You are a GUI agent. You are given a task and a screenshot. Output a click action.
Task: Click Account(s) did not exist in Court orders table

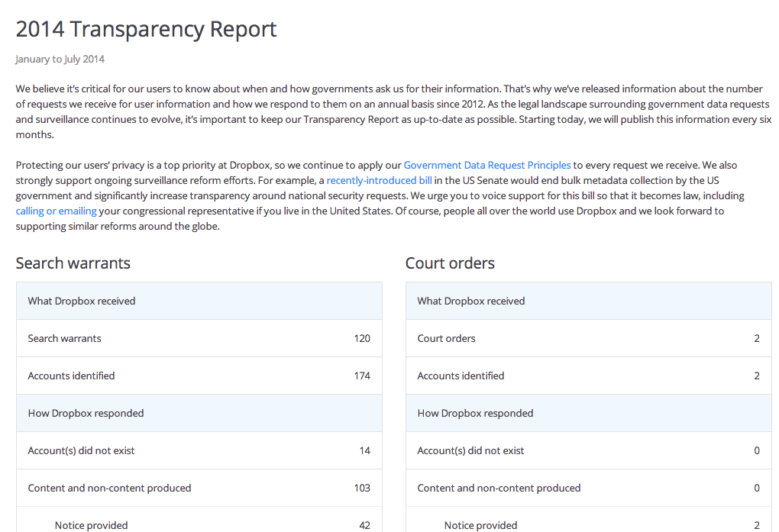coord(470,451)
